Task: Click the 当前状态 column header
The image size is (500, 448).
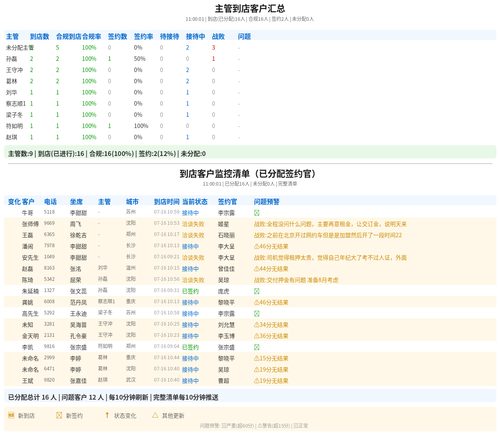Action: click(195, 202)
